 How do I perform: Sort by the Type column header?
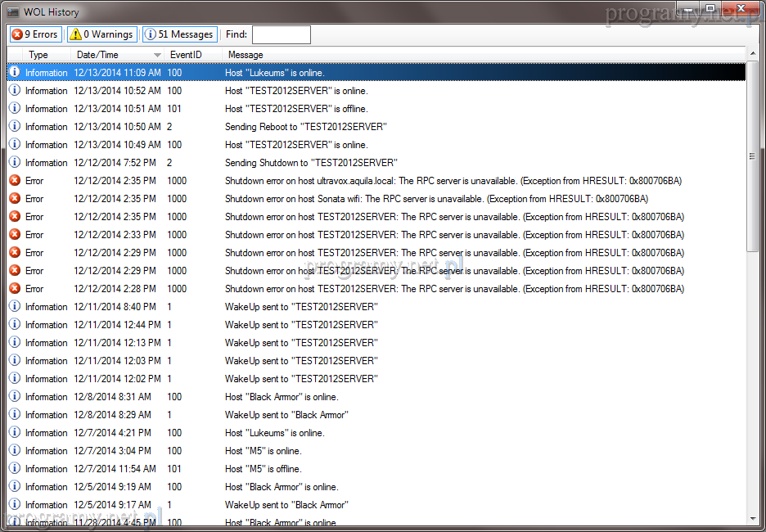click(38, 55)
